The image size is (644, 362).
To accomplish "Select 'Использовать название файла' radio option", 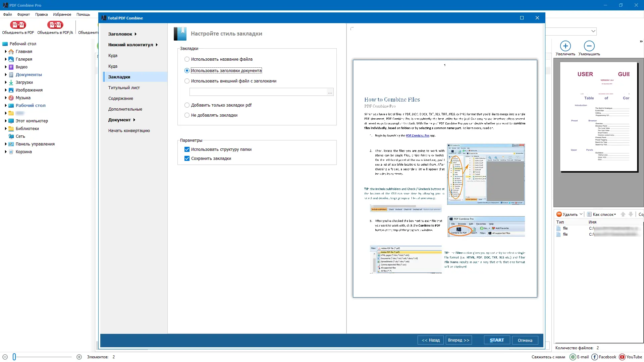I will click(x=187, y=59).
